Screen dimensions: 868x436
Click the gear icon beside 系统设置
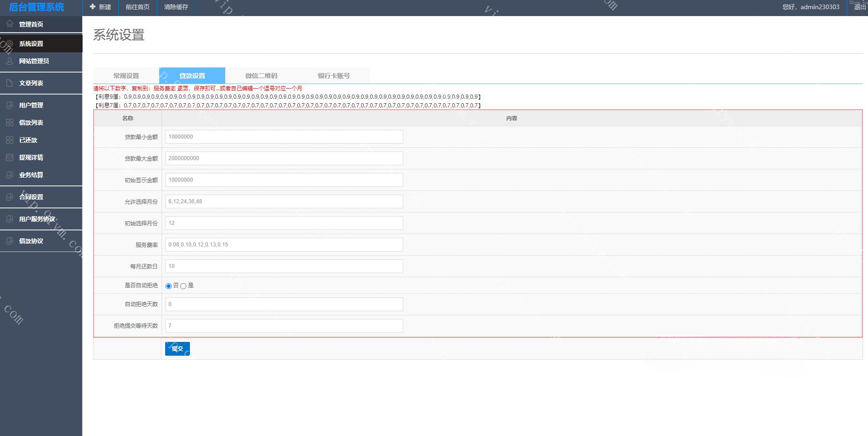coord(10,44)
